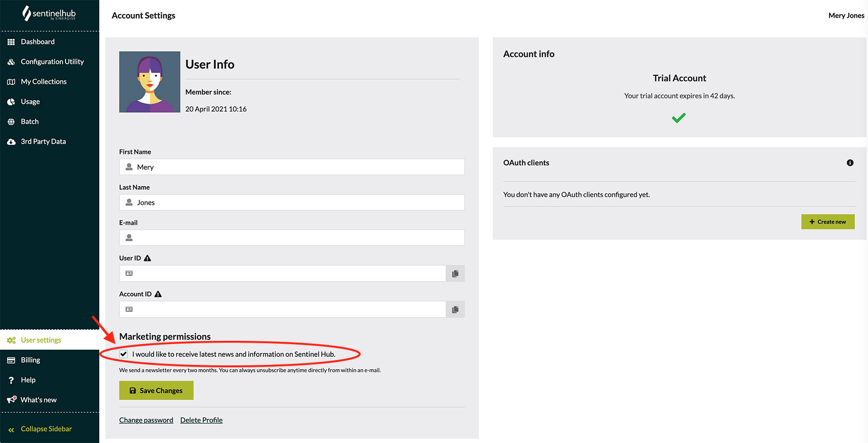Open the Usage page
The height and width of the screenshot is (443, 868).
click(x=30, y=102)
